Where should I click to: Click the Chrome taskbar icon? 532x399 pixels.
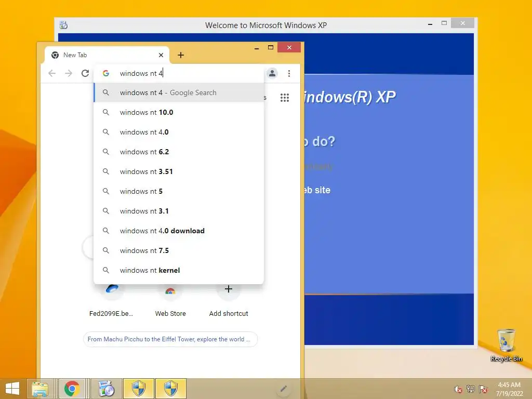pyautogui.click(x=72, y=389)
